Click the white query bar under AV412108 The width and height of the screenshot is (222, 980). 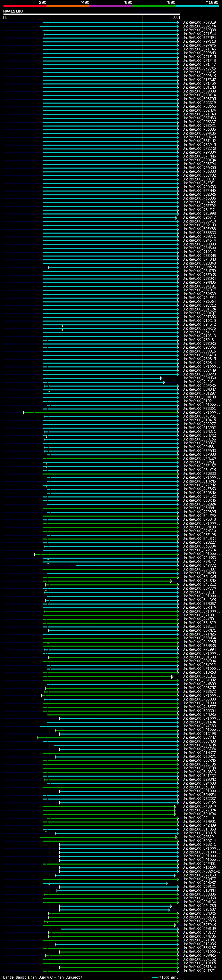[92, 15]
